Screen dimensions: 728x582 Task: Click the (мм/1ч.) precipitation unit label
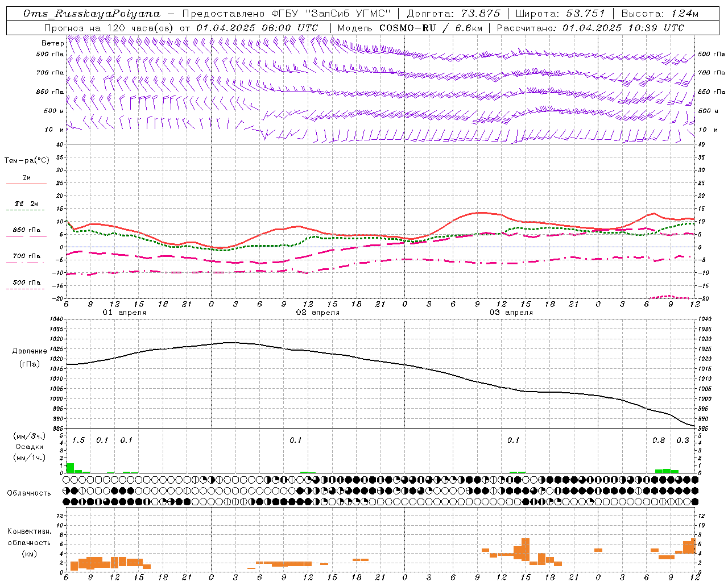click(x=30, y=457)
